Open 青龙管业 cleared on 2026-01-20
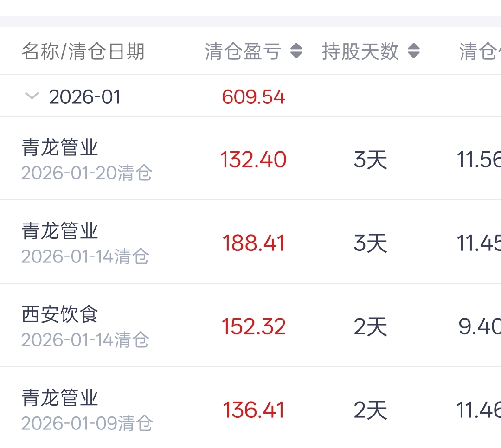The width and height of the screenshot is (501, 448). (x=60, y=148)
